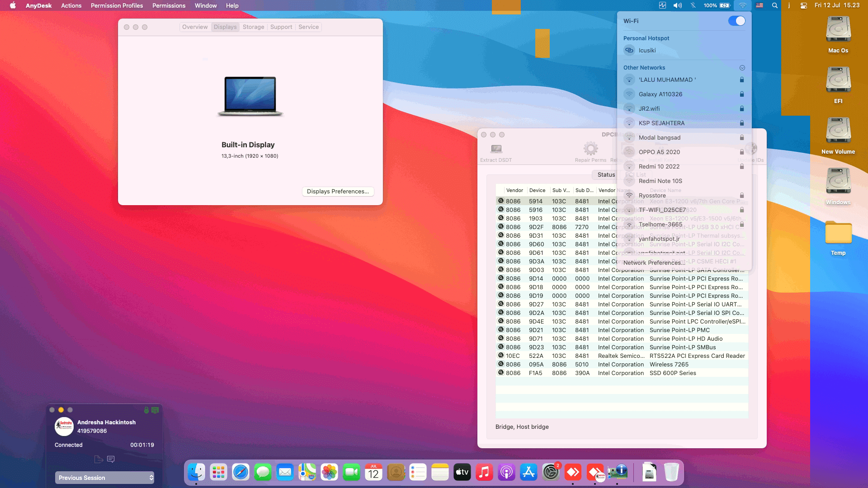The height and width of the screenshot is (488, 868).
Task: Open App Store from the Dock
Action: tap(528, 472)
